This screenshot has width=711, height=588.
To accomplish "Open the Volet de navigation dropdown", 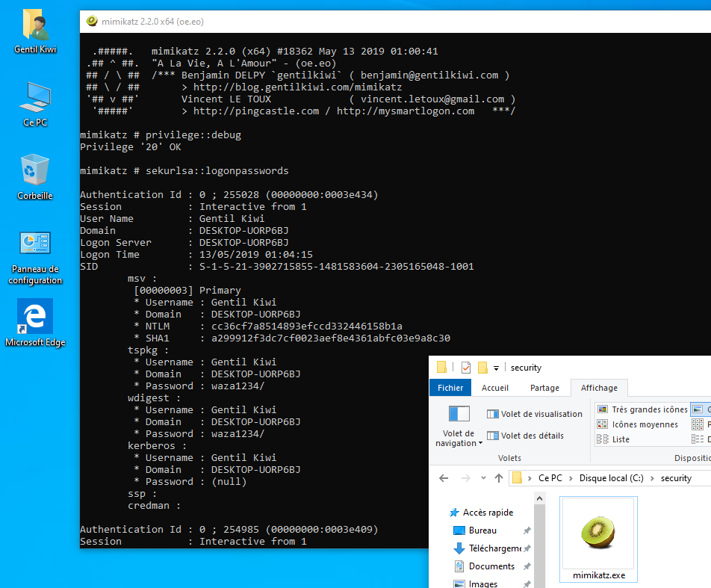I will point(459,427).
